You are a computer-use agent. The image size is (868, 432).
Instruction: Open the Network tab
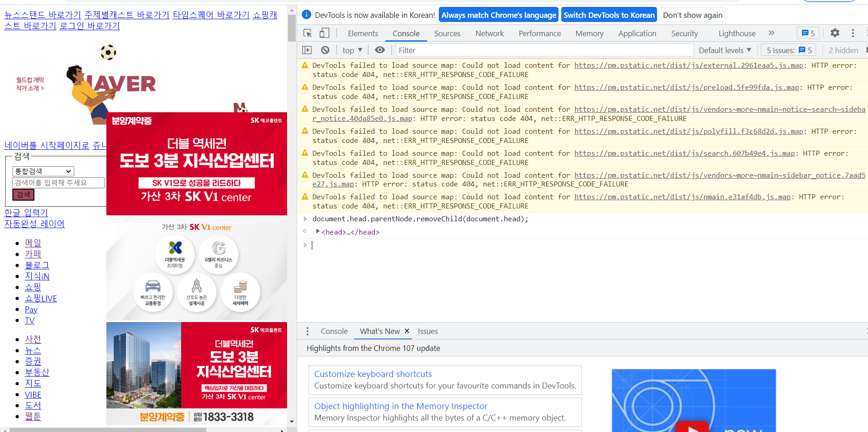point(489,33)
